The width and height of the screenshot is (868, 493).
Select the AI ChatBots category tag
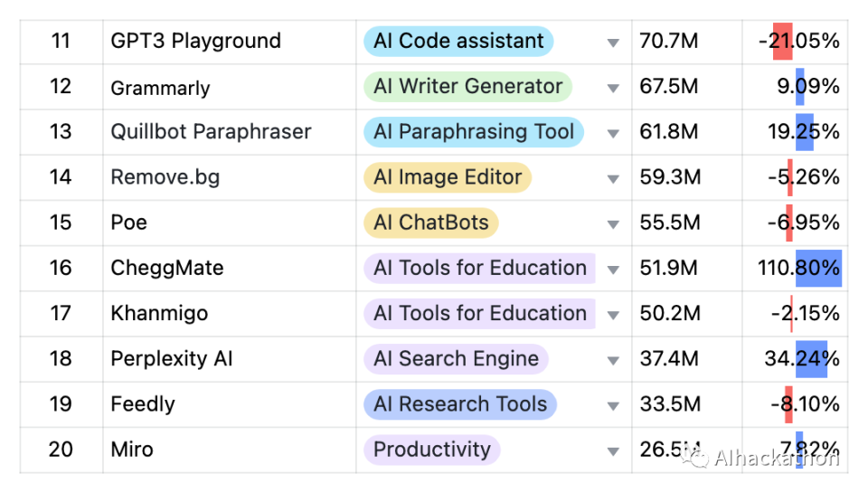tap(430, 223)
